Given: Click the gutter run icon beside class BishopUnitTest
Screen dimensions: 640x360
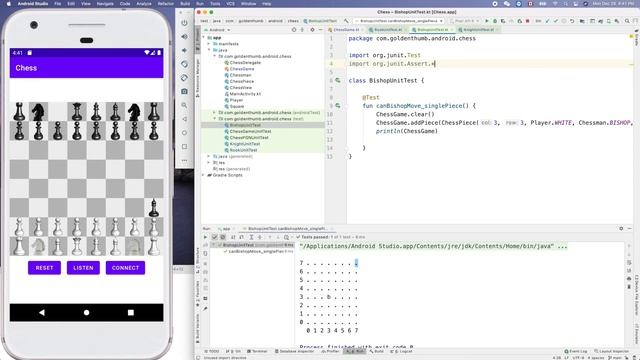Looking at the screenshot, I should pyautogui.click(x=338, y=81).
